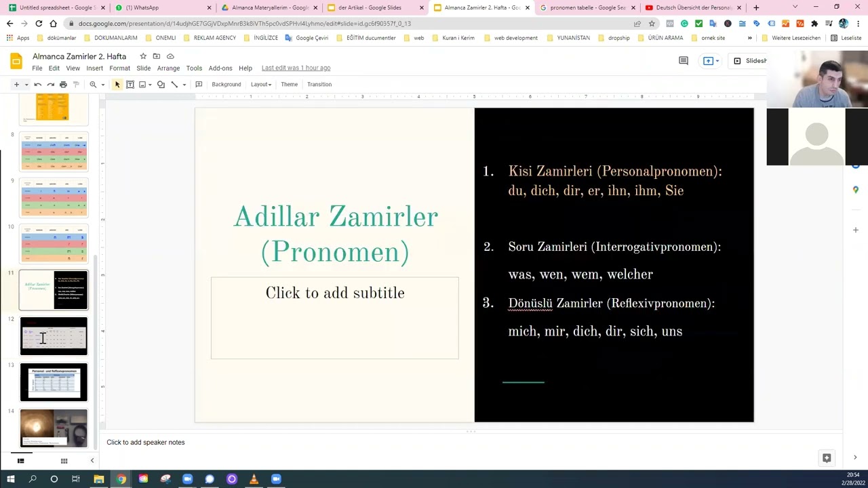Select slide 12 thumbnail

54,336
